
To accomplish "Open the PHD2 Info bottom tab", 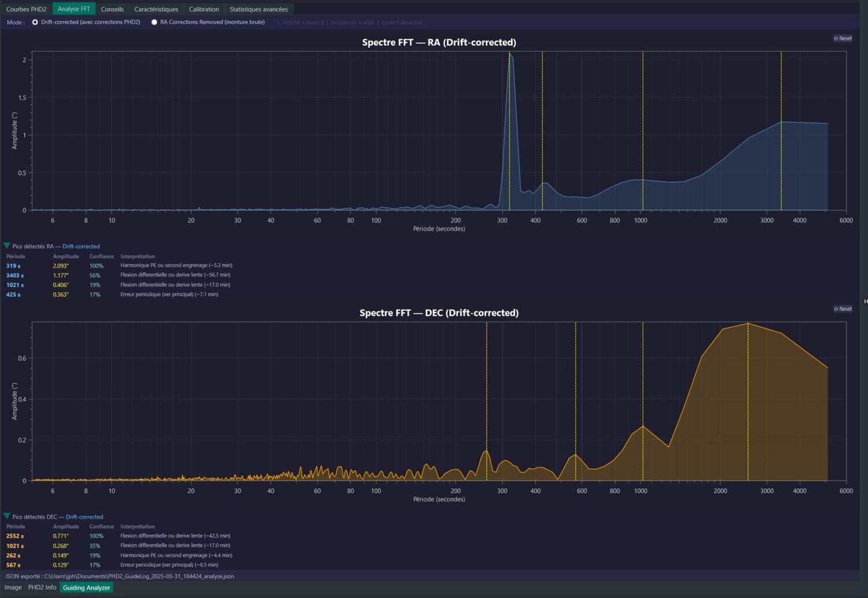I will 42,587.
